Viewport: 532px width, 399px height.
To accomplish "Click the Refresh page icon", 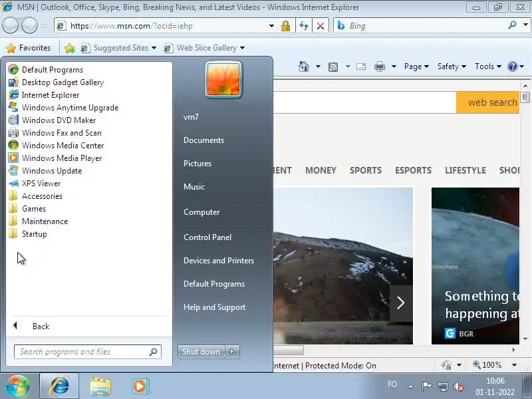I will (x=304, y=26).
